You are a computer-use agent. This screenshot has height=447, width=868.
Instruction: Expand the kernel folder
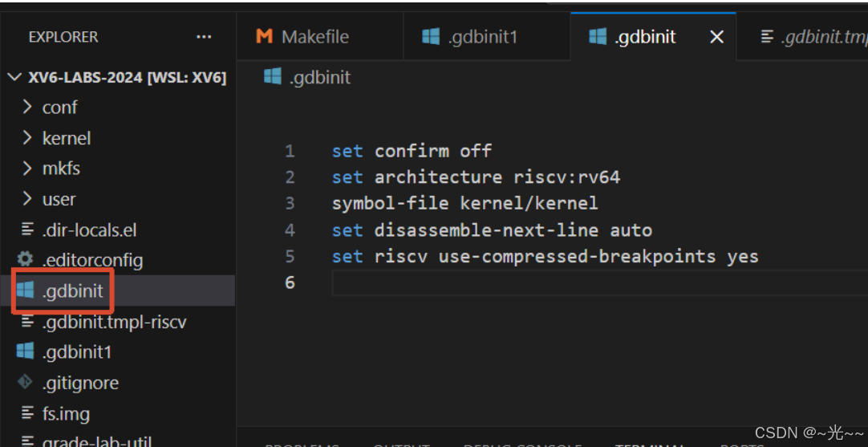tap(56, 138)
